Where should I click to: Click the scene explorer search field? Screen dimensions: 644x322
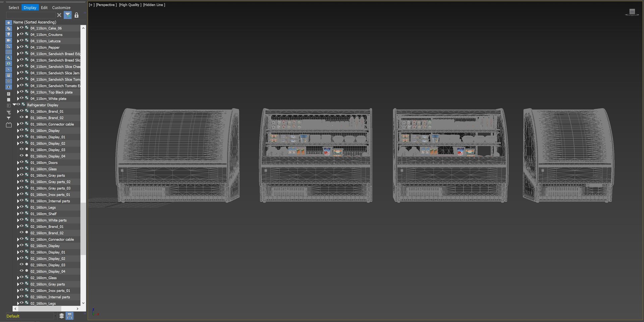[x=31, y=15]
